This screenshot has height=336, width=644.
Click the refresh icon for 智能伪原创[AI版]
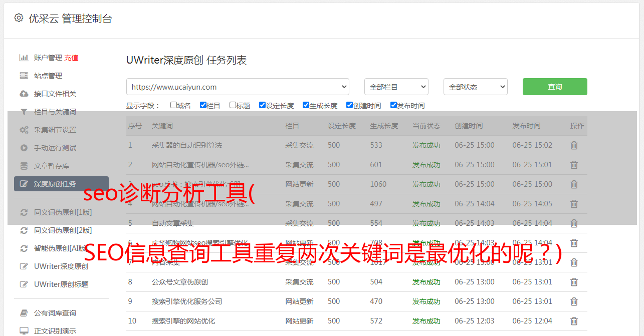point(24,248)
